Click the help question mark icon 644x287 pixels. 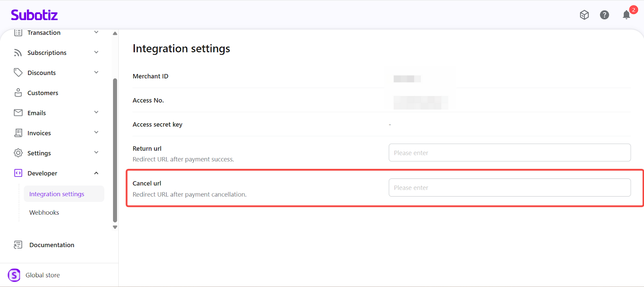(x=604, y=15)
